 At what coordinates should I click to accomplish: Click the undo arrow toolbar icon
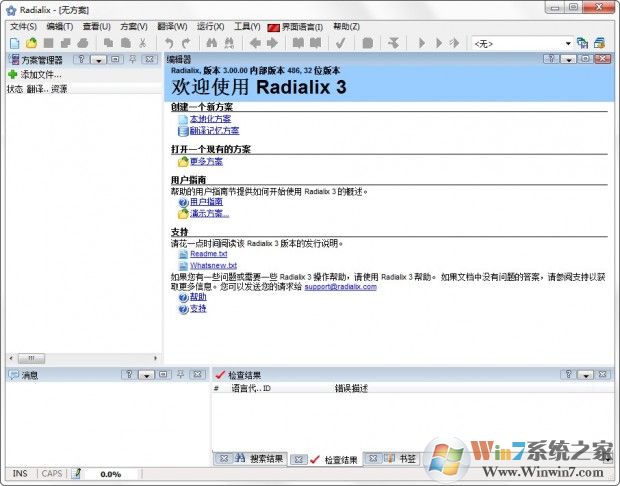[169, 43]
